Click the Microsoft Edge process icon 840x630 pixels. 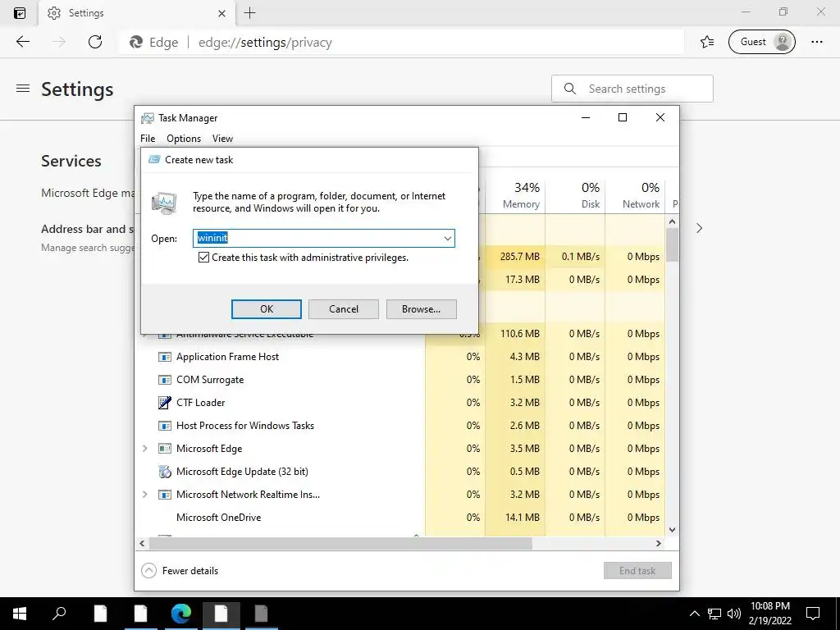[165, 449]
